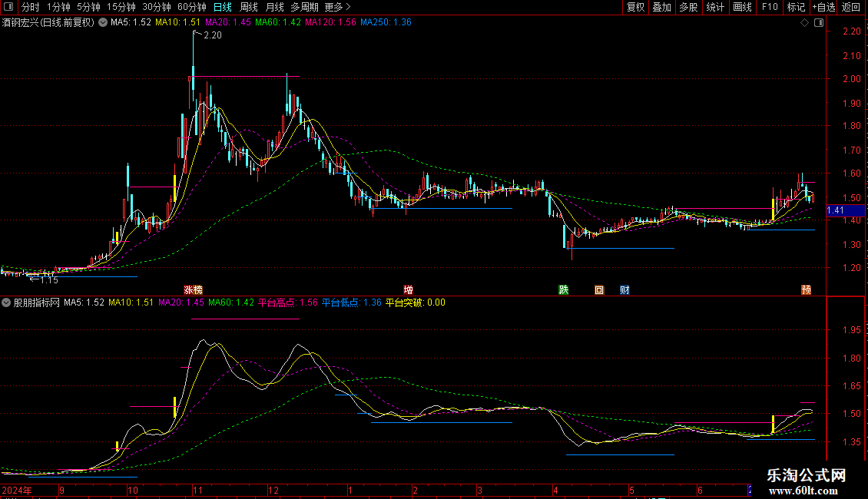Click the stock title 酒钢宏兴(日线.前复权)

[48, 23]
